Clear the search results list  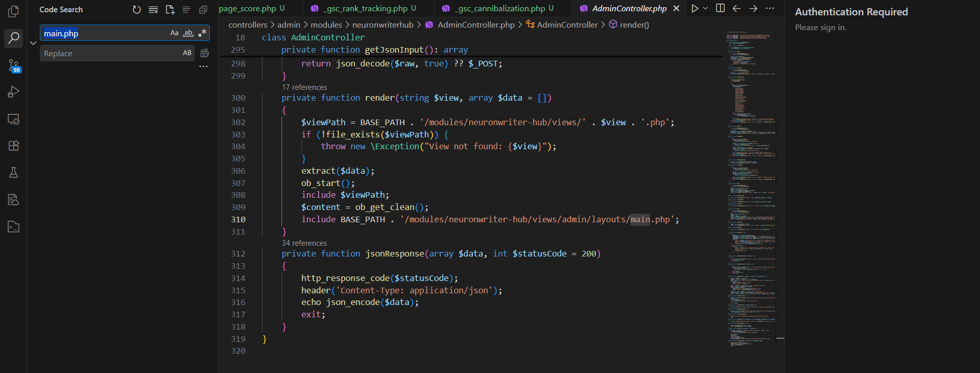click(153, 10)
